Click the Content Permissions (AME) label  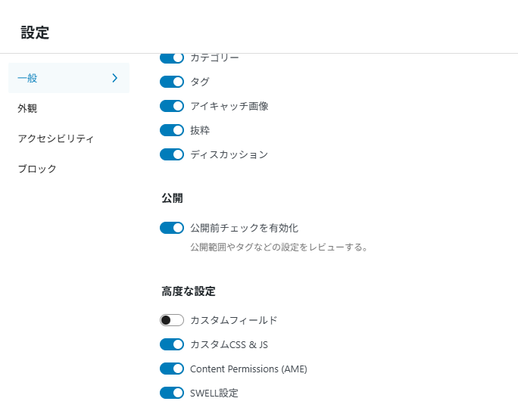point(248,369)
